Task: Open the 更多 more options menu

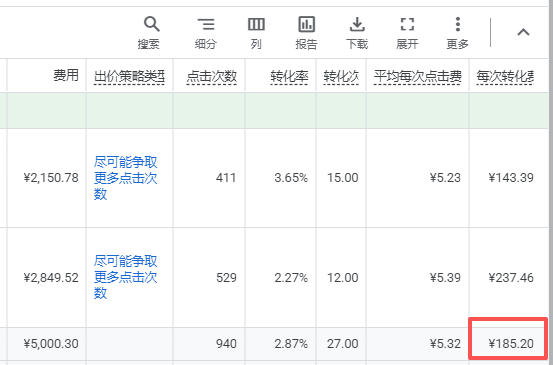Action: point(457,33)
